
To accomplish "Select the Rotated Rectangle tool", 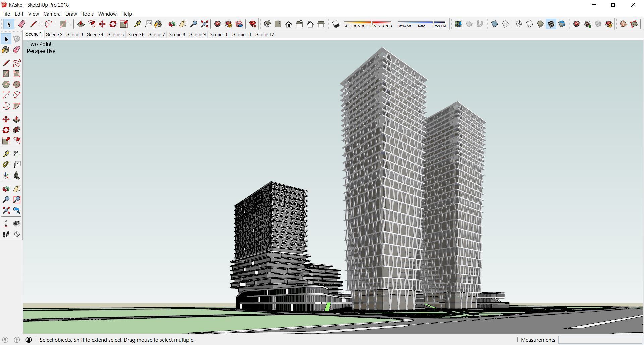I will tap(17, 74).
